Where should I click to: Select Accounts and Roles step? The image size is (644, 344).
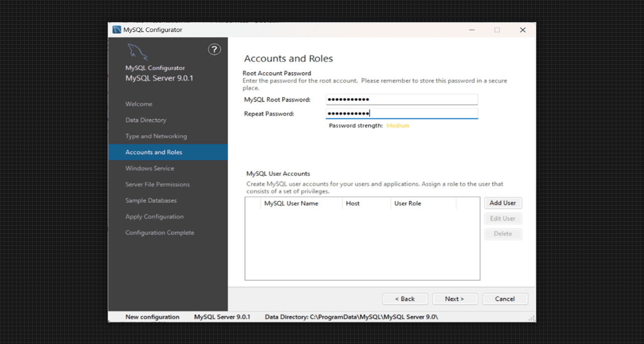coord(154,152)
